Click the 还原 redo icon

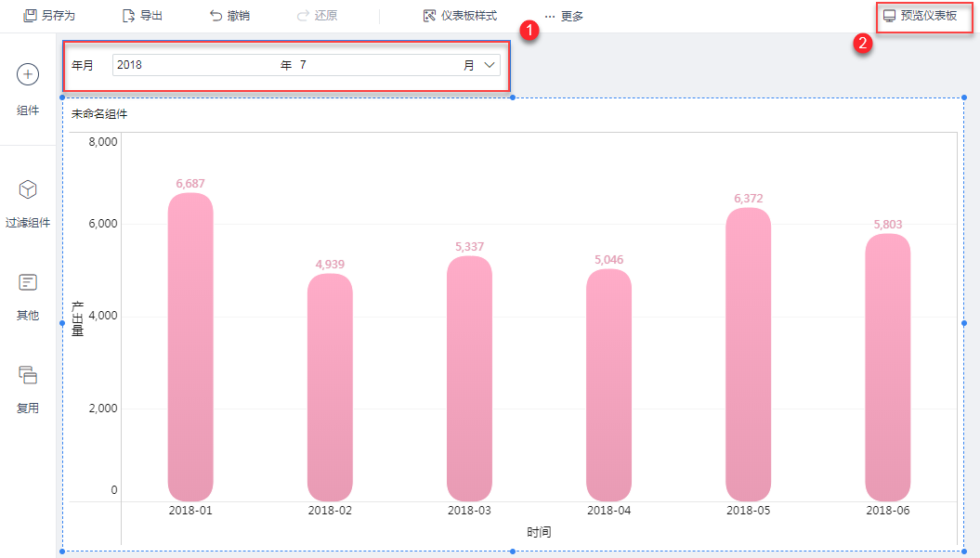point(303,16)
